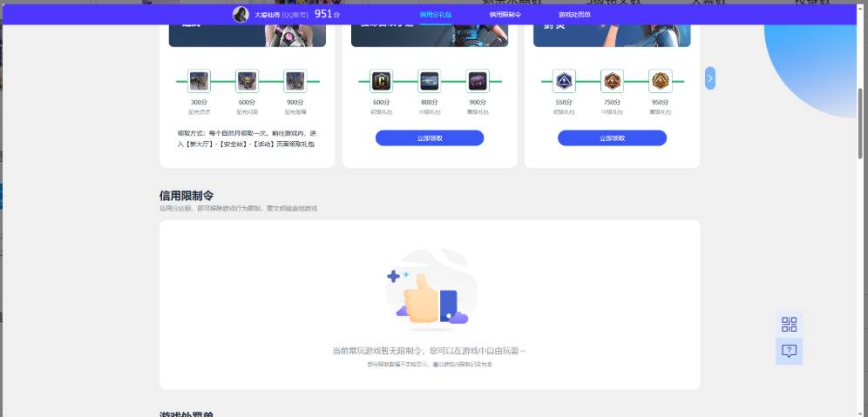Image resolution: width=868 pixels, height=417 pixels.
Task: Click the 信用分达标 subtitle under 信用限制令 heading
Action: pos(239,209)
